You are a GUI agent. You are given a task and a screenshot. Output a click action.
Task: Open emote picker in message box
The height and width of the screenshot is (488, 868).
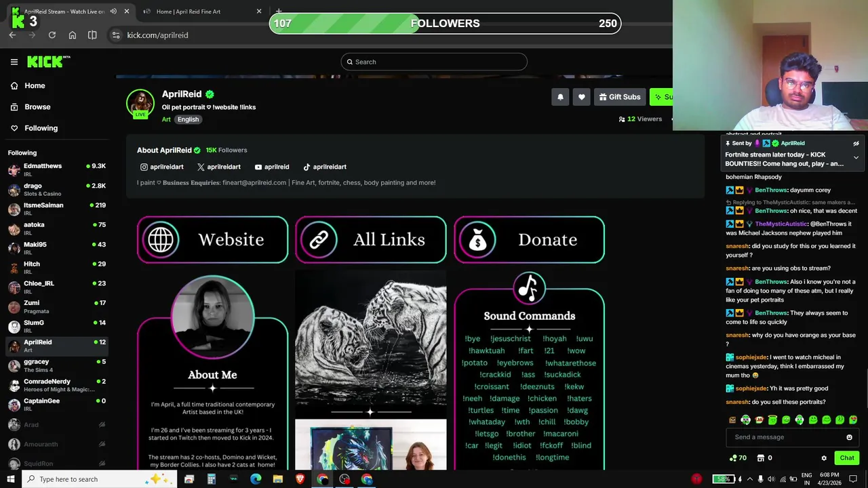[849, 437]
